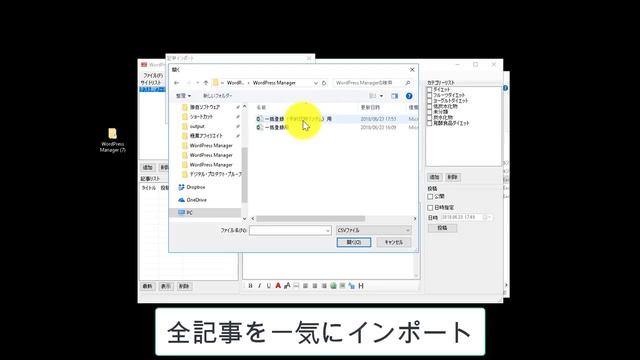Open the output folder shortcut
Viewport: 640px width, 360px height.
point(197,126)
